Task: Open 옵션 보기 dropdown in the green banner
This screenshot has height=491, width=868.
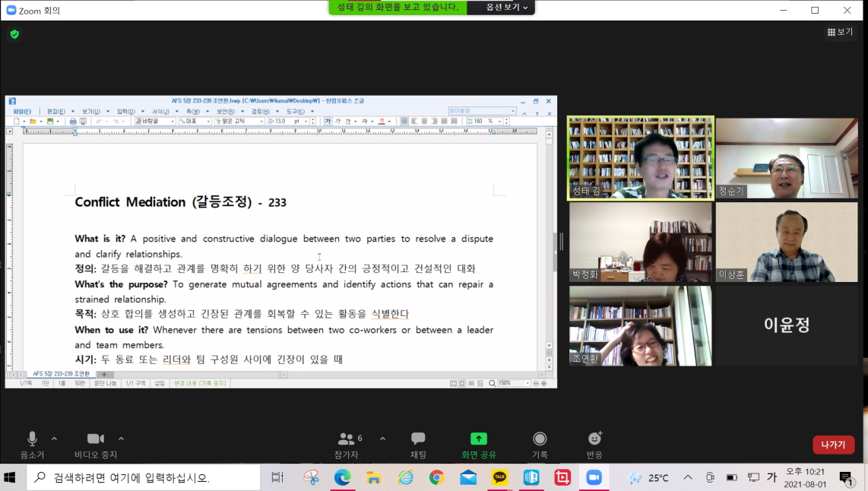Action: point(502,8)
